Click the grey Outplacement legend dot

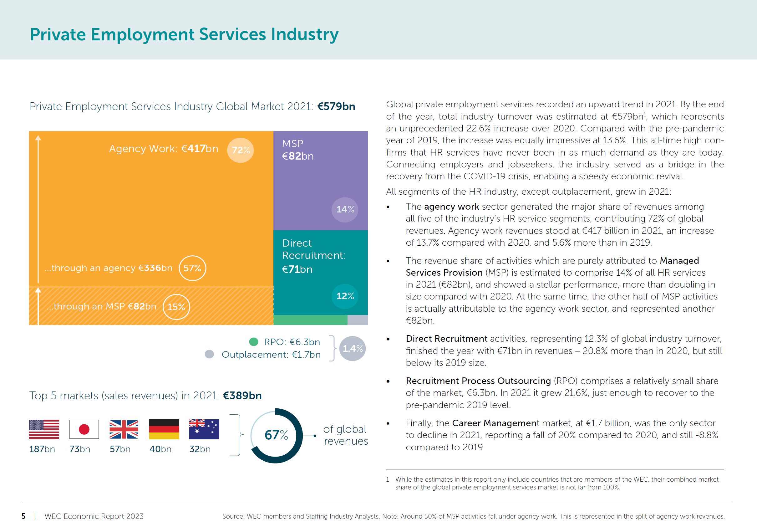pos(209,354)
